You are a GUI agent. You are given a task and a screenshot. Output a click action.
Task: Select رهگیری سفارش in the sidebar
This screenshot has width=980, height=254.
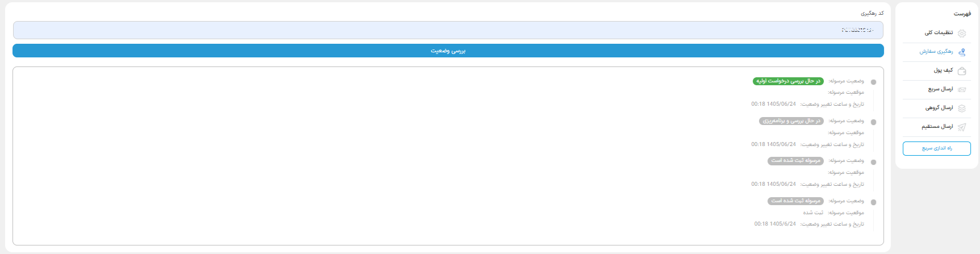pos(937,52)
